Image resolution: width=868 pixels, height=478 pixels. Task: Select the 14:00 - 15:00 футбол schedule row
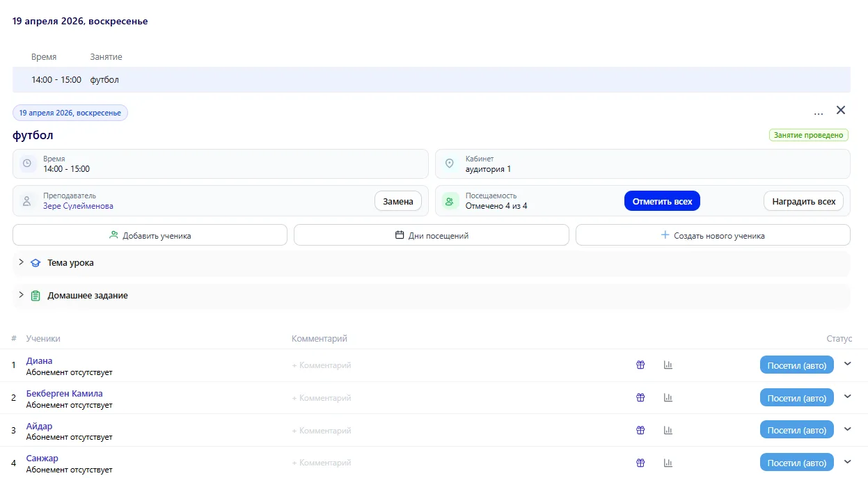point(431,80)
